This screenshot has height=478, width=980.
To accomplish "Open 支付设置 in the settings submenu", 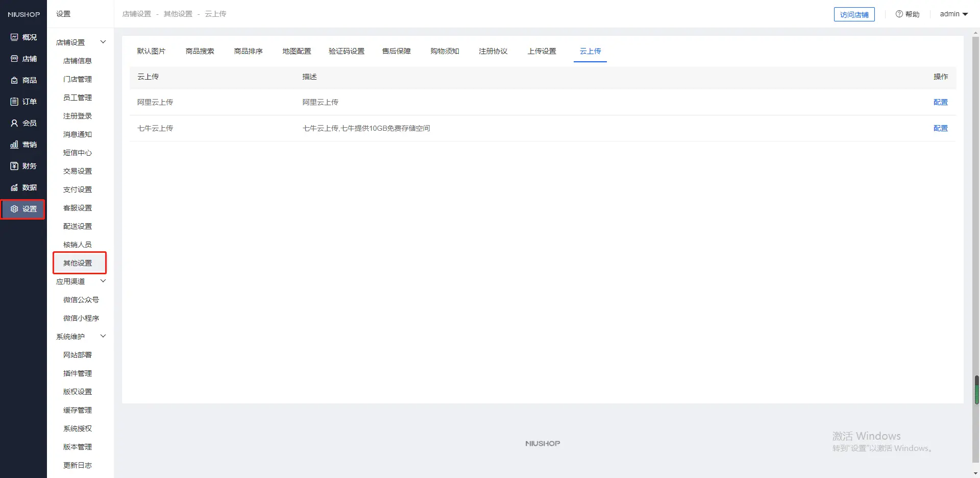I will 78,189.
